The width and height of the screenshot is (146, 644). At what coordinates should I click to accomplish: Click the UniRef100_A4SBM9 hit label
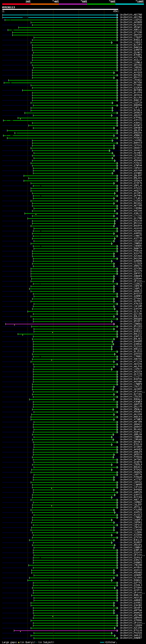[x=131, y=22]
